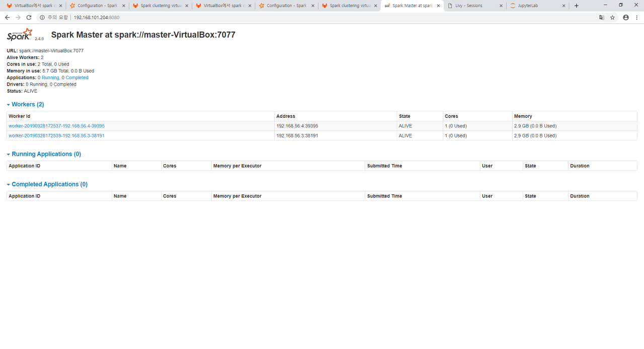Image resolution: width=644 pixels, height=349 pixels.
Task: Click the 'Status: ALIVE' line
Action: click(x=22, y=91)
